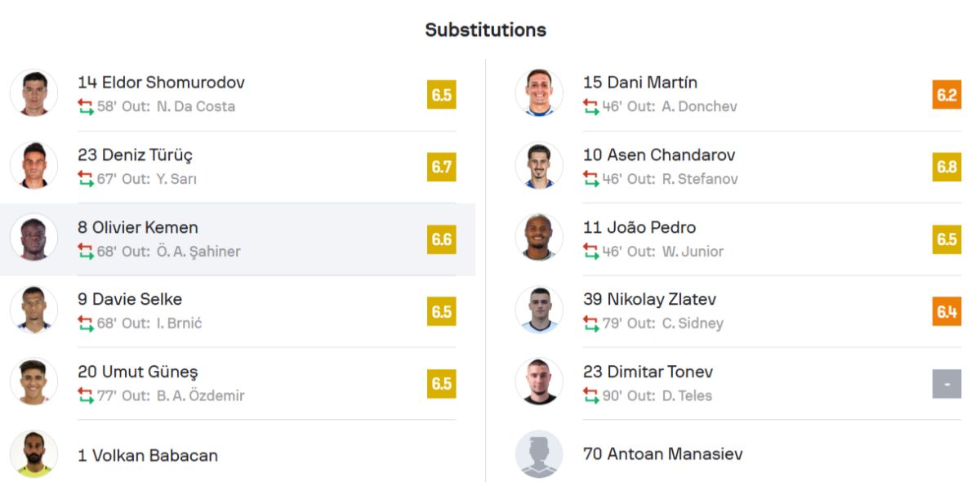Click the orange 6.4 rating for Nikolay Zlatev
The height and width of the screenshot is (482, 980).
point(947,311)
